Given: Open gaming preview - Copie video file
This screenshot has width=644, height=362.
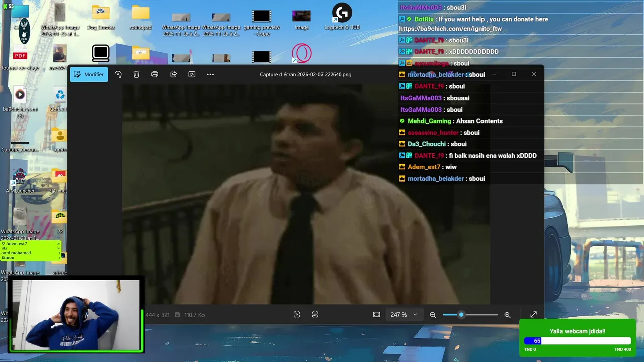Looking at the screenshot, I should coord(262,23).
